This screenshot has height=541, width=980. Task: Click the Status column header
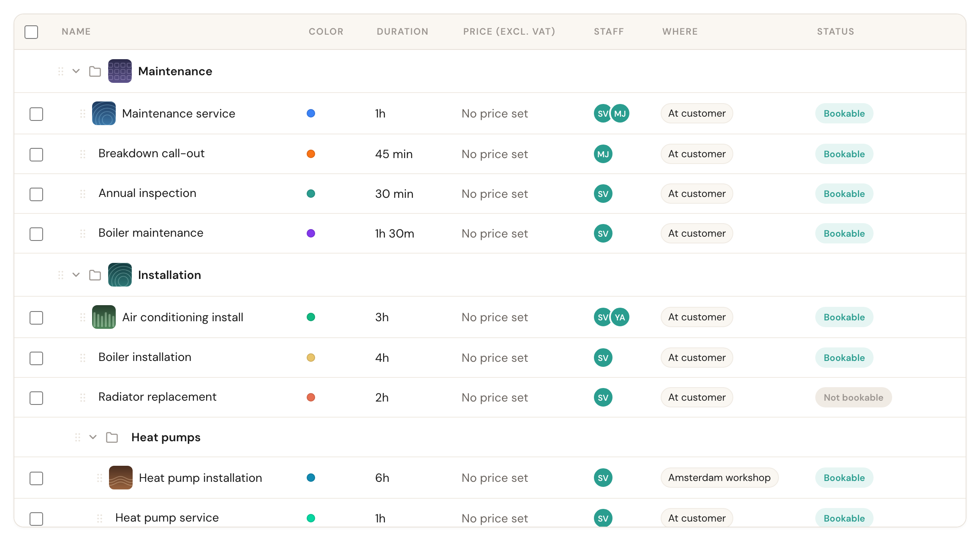coord(836,32)
